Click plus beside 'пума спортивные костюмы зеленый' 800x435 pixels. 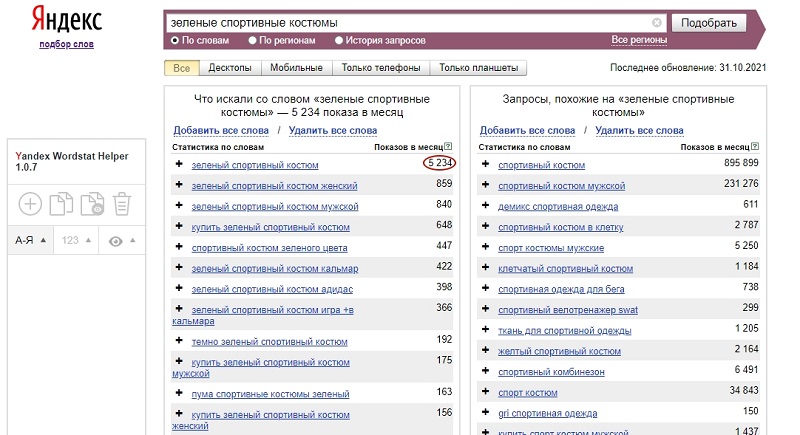(179, 393)
